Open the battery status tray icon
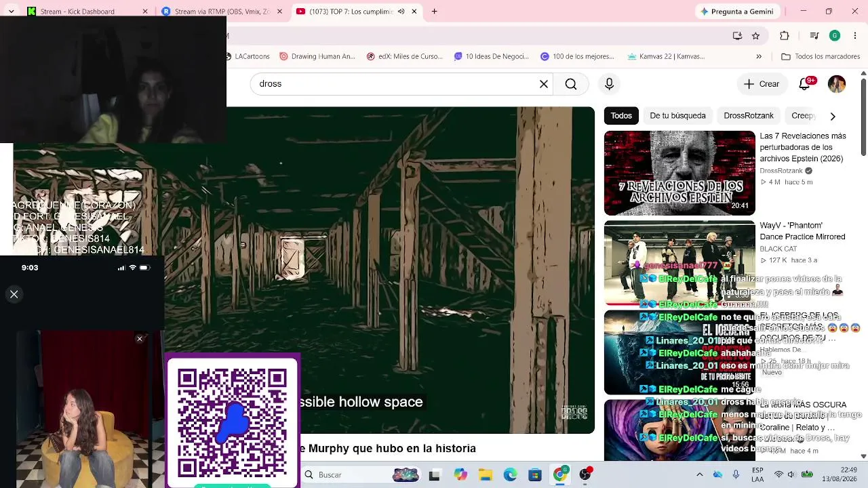Screen dimensions: 868x488 807,474
